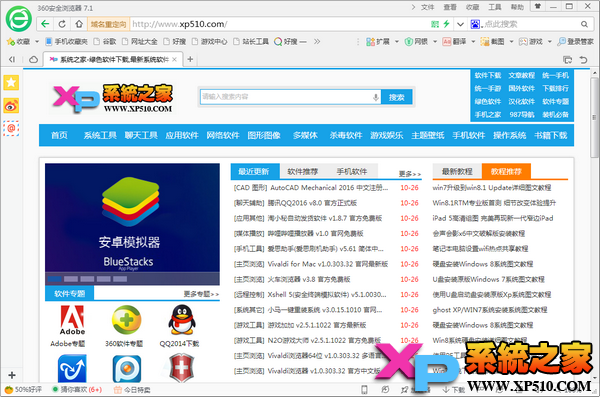600x397 pixels.
Task: Reload the page with the refresh icon
Action: pos(62,24)
